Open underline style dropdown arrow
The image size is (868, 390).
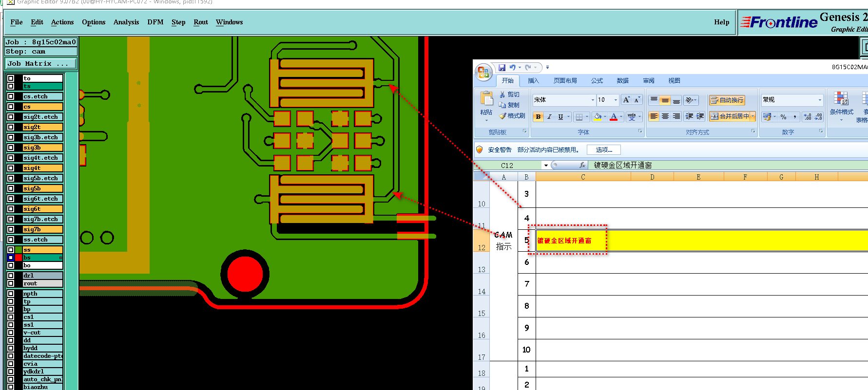point(568,117)
